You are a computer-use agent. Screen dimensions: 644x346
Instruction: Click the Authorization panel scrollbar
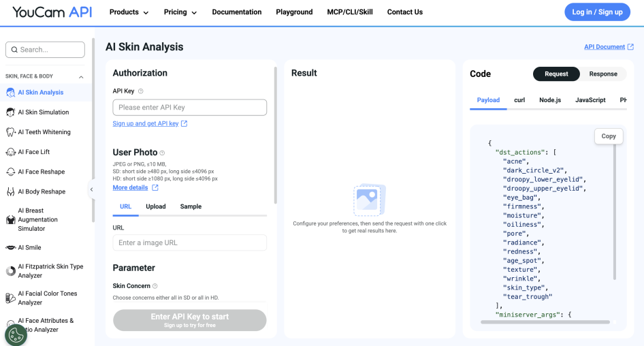click(x=275, y=135)
